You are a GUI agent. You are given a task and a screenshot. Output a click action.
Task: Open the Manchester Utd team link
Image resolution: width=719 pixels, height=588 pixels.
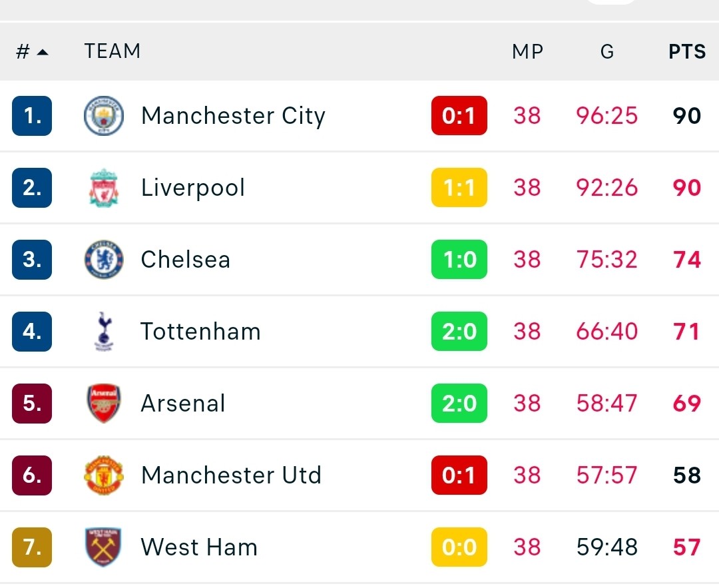pos(231,475)
